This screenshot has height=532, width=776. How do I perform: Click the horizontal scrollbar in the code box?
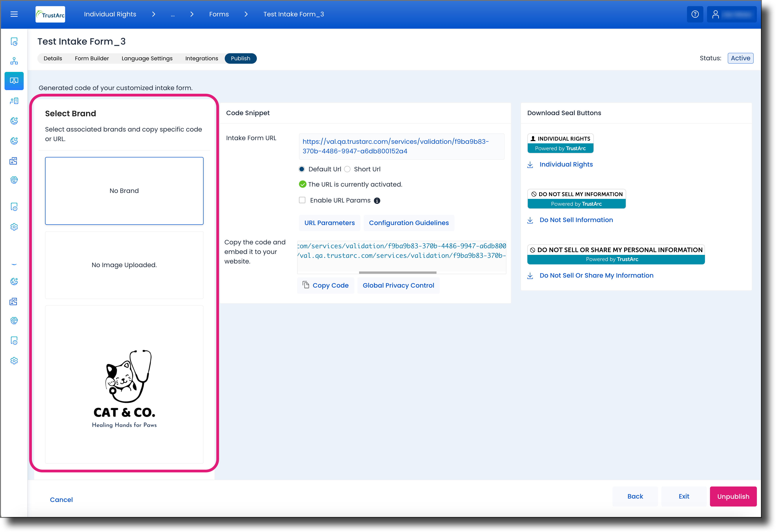(x=397, y=272)
